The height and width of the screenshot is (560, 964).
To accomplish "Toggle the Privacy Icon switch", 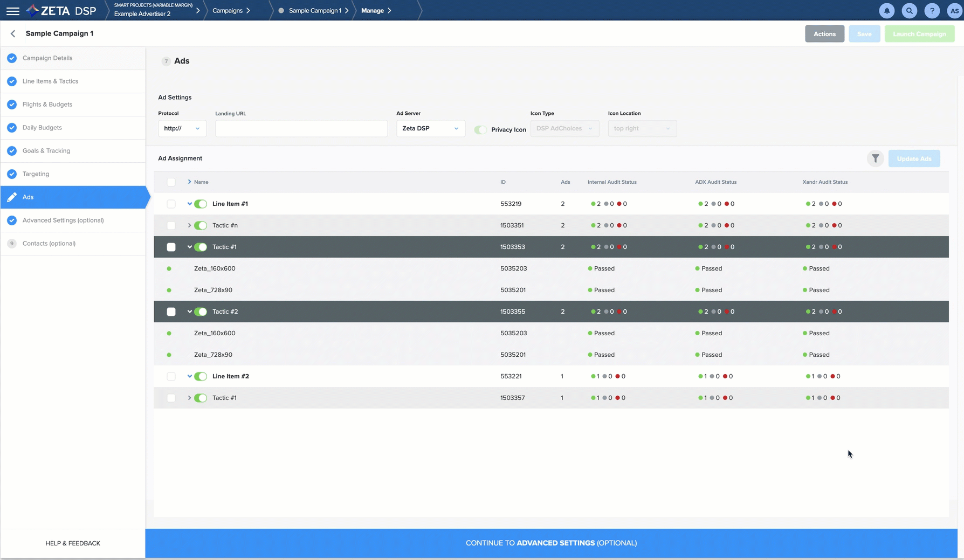I will (x=480, y=130).
